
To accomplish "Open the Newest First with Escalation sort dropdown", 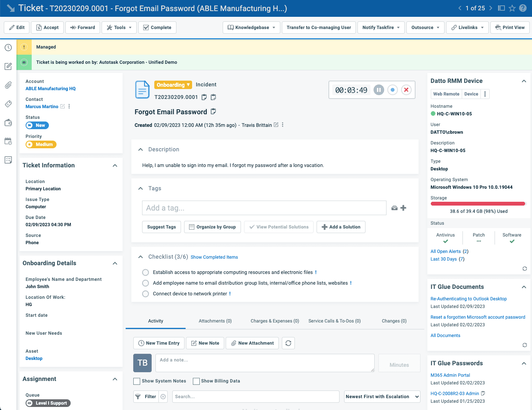I will [x=382, y=396].
